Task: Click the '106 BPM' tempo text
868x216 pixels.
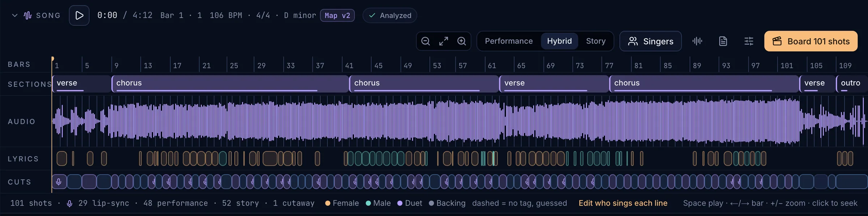Action: point(226,16)
